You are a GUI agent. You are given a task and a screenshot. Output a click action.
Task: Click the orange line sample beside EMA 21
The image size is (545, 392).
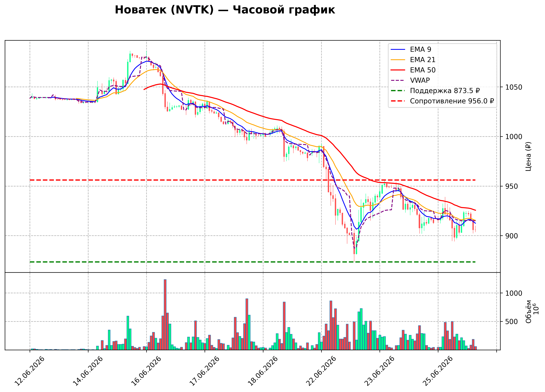pos(398,60)
